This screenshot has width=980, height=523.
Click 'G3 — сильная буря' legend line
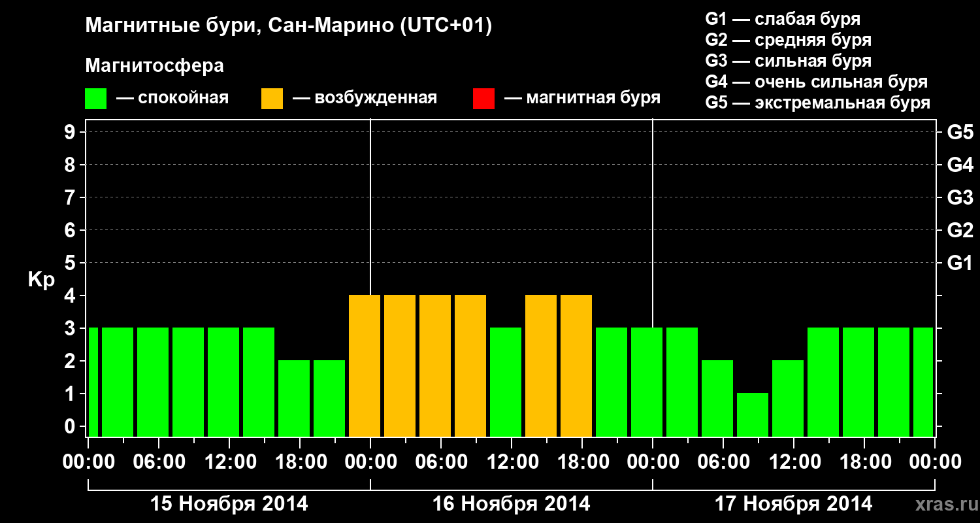pyautogui.click(x=788, y=61)
